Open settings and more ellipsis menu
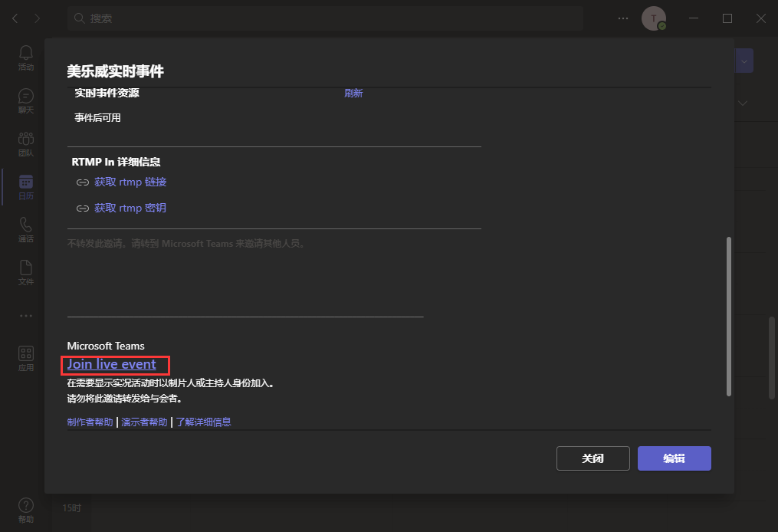Screen dimensions: 778x532 623,18
